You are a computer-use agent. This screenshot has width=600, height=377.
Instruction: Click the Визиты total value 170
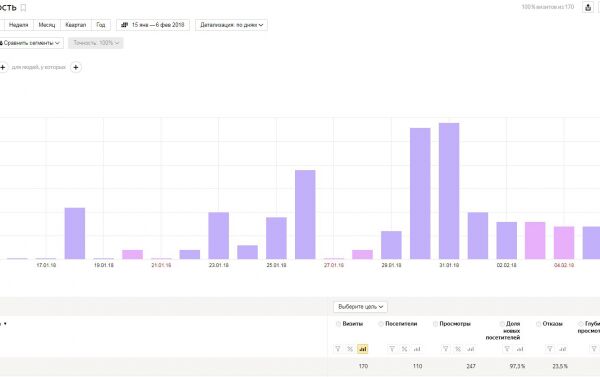[x=363, y=366]
